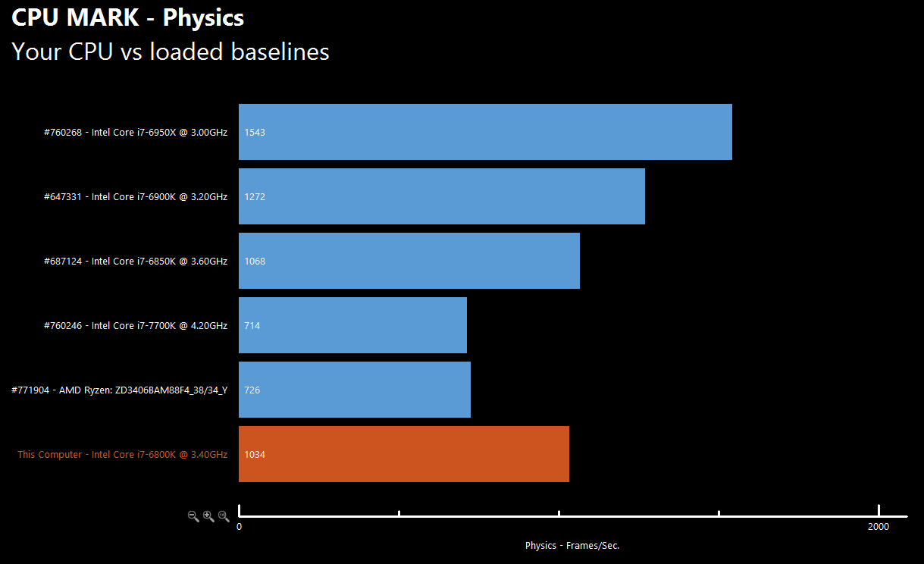Reset chart zoom with the 1:1 magnifier
Viewport: 924px width, 564px height.
point(224,516)
